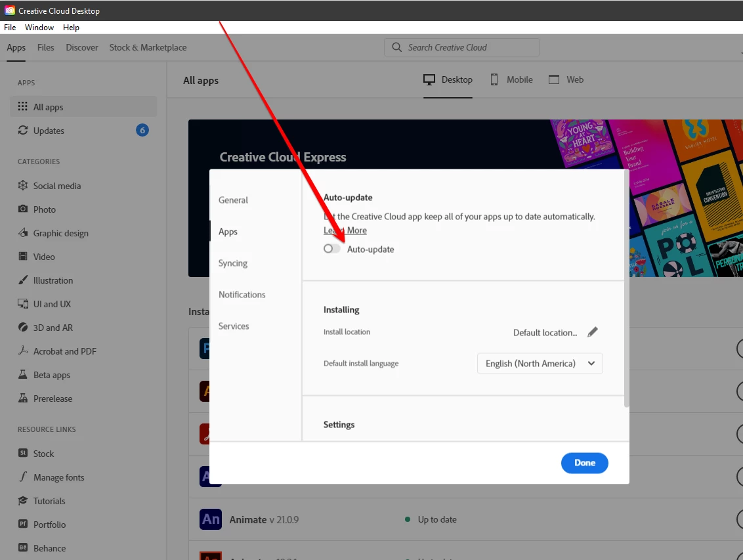743x560 pixels.
Task: Click the Animate app icon
Action: (x=211, y=519)
